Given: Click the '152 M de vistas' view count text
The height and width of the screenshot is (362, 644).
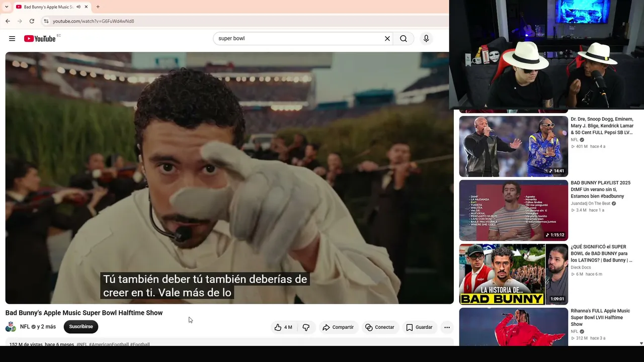Looking at the screenshot, I should click(x=26, y=344).
